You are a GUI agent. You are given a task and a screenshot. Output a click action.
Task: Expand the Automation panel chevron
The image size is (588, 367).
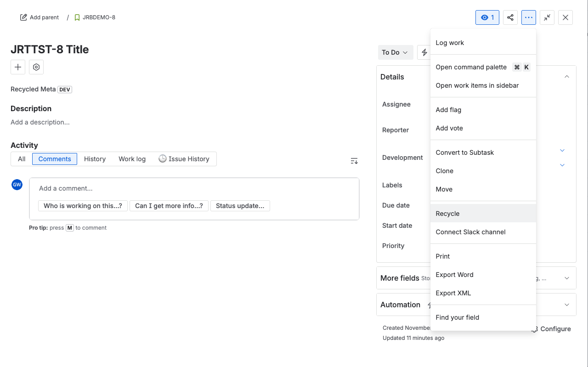(x=567, y=305)
